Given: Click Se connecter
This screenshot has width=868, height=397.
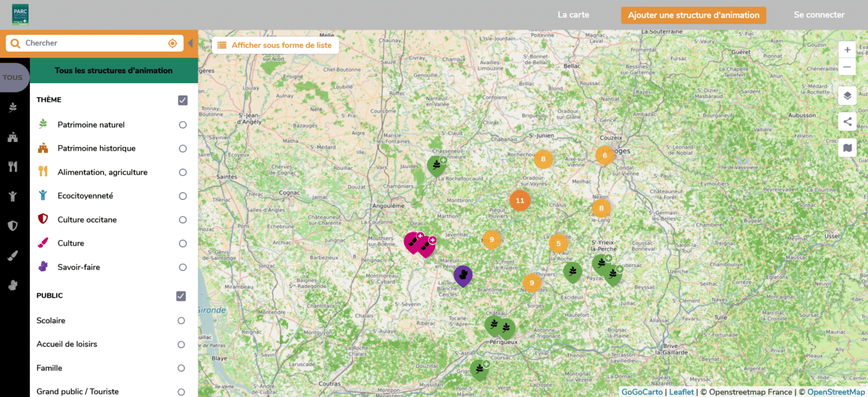Looking at the screenshot, I should [x=819, y=15].
